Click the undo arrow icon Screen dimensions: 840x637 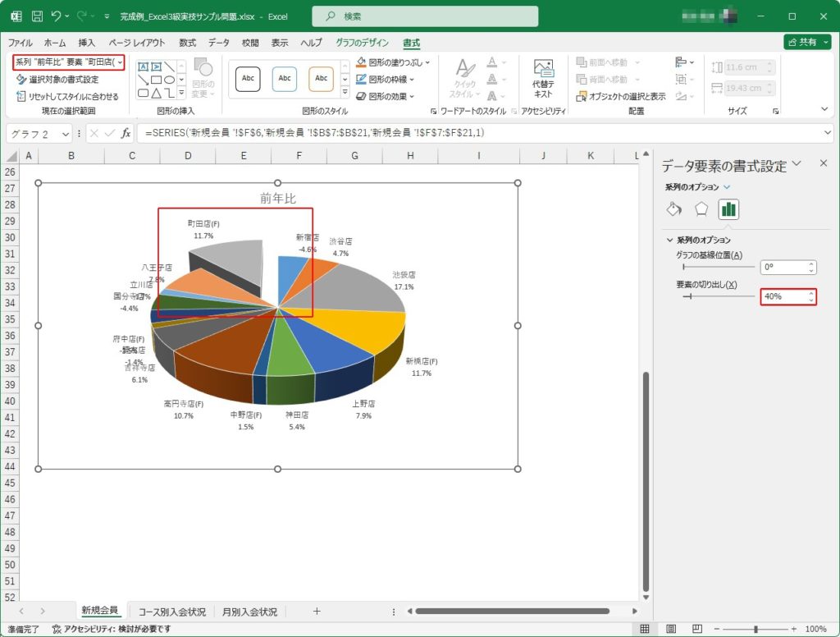56,16
